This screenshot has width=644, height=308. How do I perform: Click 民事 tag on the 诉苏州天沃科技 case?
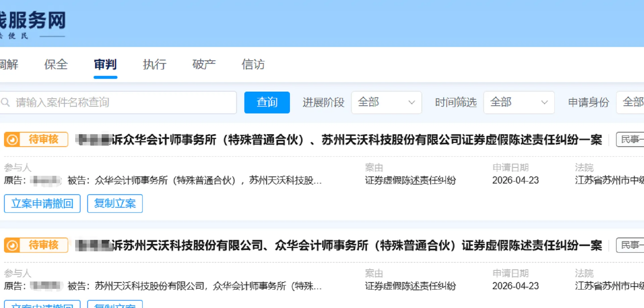[630, 246]
